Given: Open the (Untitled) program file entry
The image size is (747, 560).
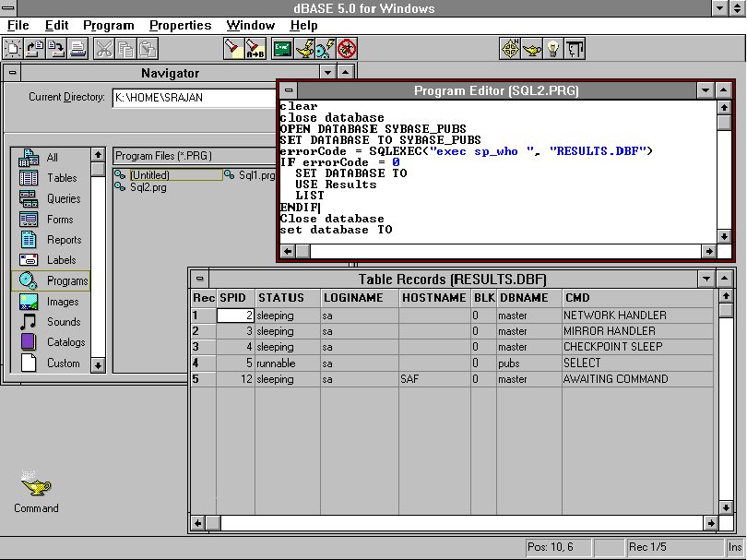Looking at the screenshot, I should (168, 175).
